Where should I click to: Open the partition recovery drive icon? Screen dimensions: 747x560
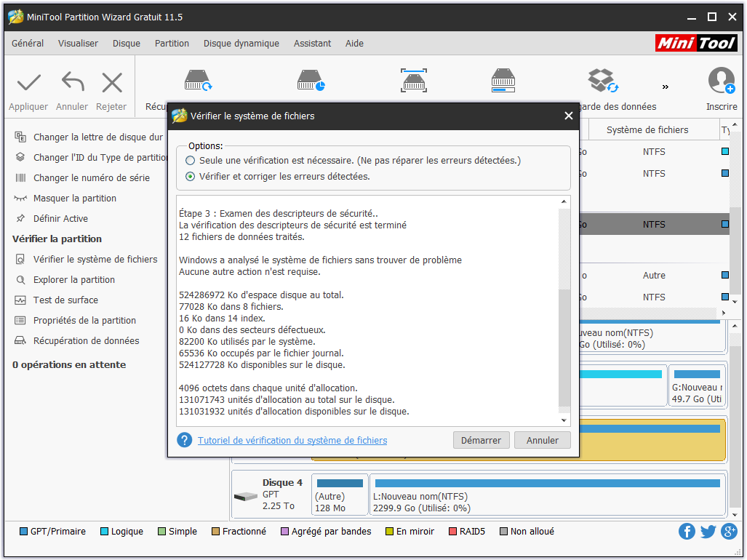click(311, 80)
